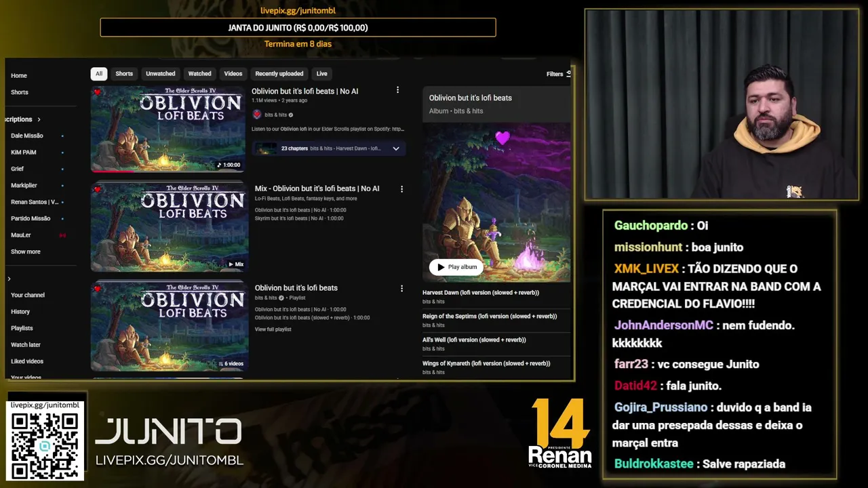Open Liked videos in the sidebar
This screenshot has height=488, width=868.
[27, 361]
